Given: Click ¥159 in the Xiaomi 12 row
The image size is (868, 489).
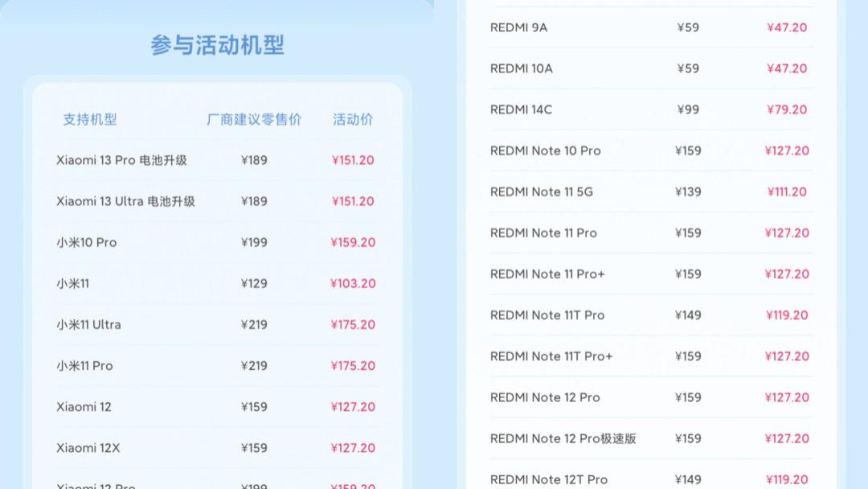Looking at the screenshot, I should pyautogui.click(x=254, y=406).
